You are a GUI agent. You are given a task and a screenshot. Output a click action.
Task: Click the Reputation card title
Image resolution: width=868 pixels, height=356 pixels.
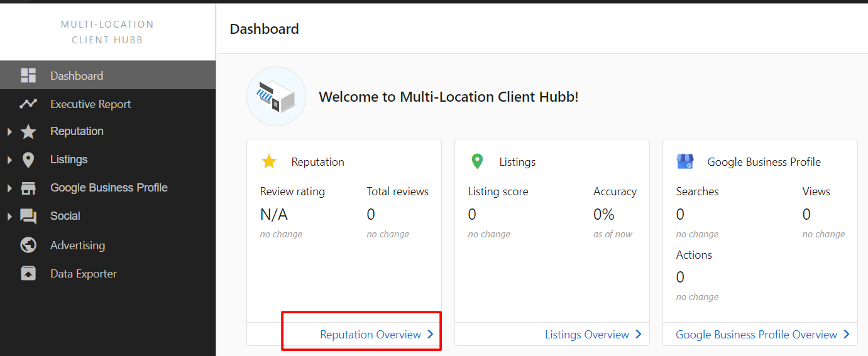[317, 162]
